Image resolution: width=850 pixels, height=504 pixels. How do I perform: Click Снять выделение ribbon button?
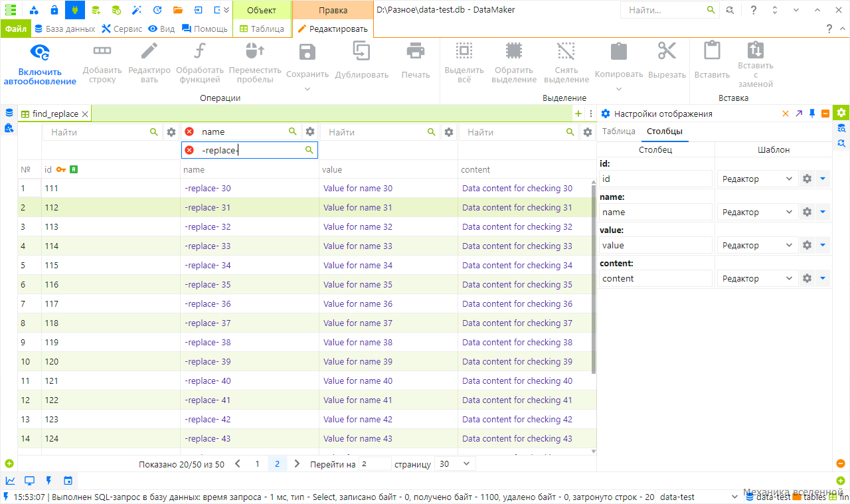tap(566, 64)
